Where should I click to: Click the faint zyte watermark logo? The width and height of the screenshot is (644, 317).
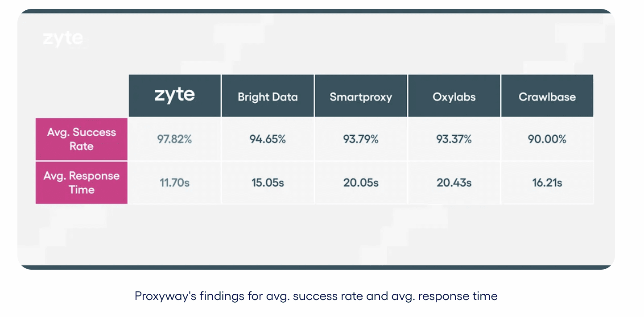(63, 39)
